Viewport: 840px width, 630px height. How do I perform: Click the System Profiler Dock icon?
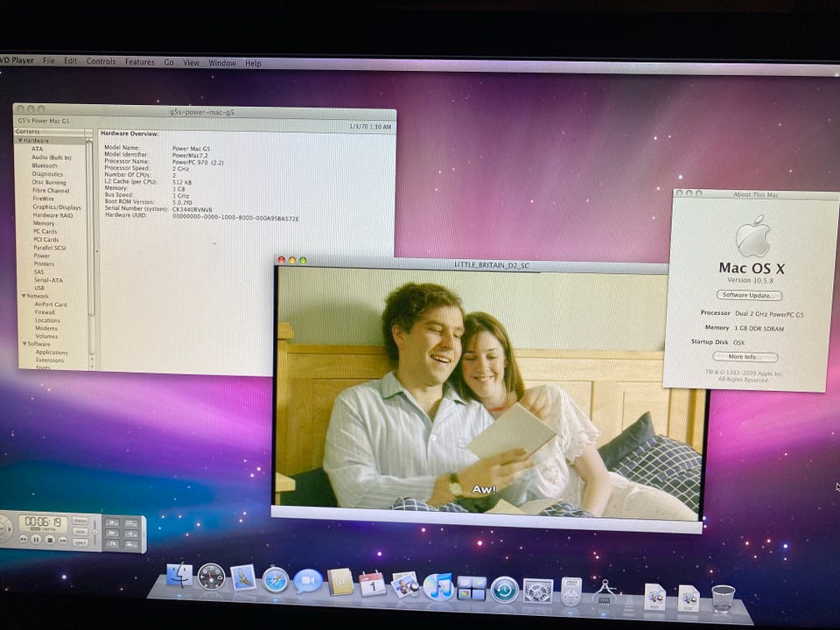click(x=605, y=593)
